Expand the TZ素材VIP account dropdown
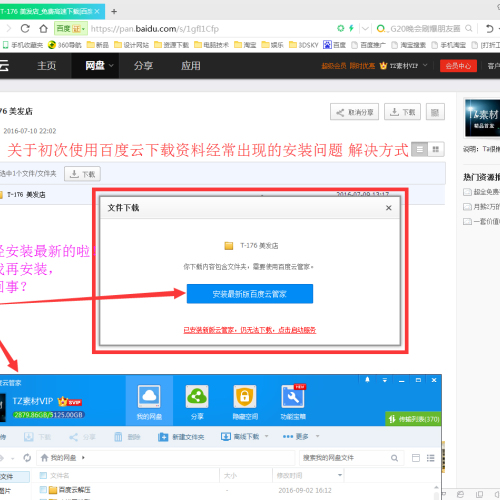Image resolution: width=500 pixels, height=500 pixels. click(x=425, y=65)
